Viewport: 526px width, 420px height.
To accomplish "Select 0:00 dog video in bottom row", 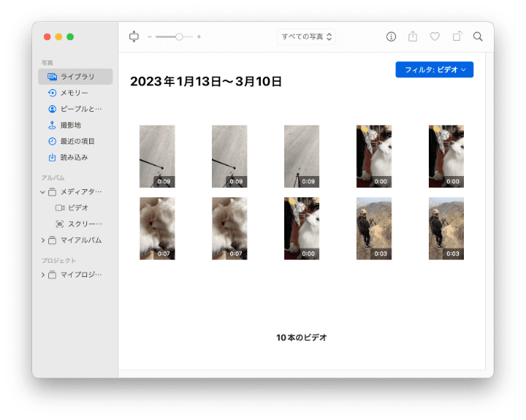I will (302, 229).
